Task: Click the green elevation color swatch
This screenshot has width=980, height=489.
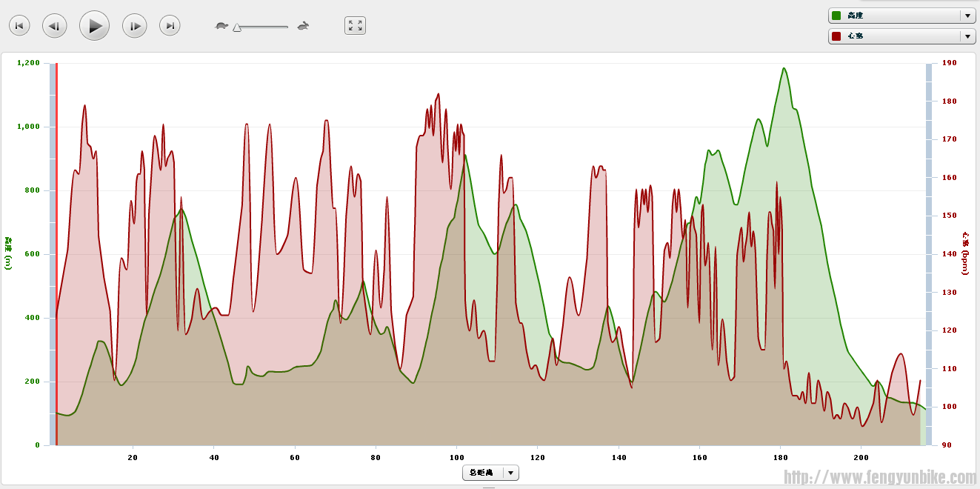Action: tap(836, 16)
